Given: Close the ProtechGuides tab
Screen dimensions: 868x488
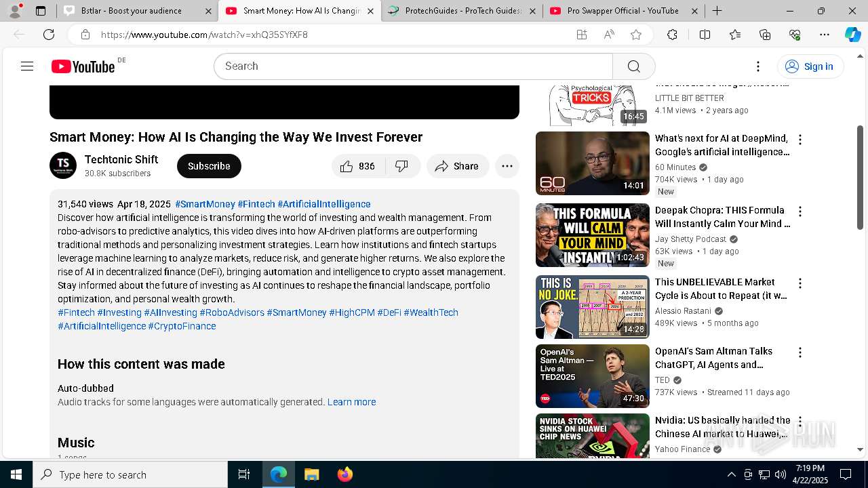Looking at the screenshot, I should [x=532, y=11].
